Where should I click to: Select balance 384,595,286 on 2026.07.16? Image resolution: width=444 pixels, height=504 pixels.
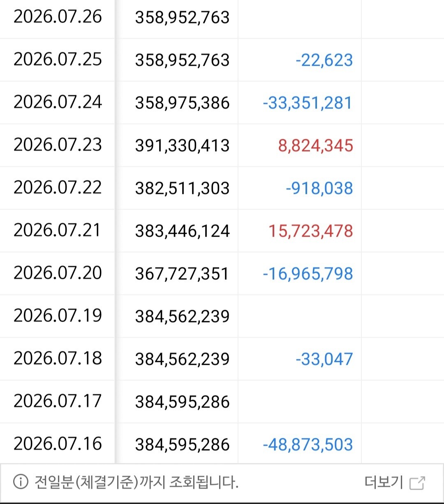[182, 445]
